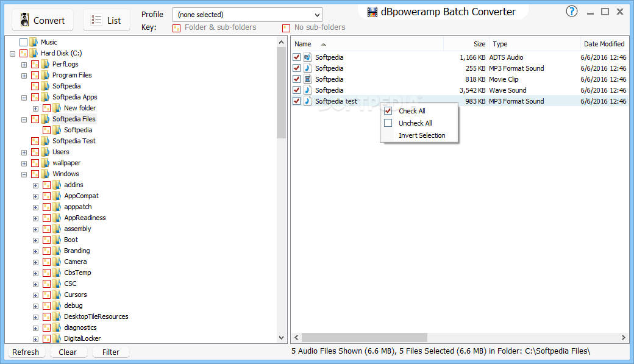Click the List button
Screen dimensions: 634x364
tap(107, 20)
